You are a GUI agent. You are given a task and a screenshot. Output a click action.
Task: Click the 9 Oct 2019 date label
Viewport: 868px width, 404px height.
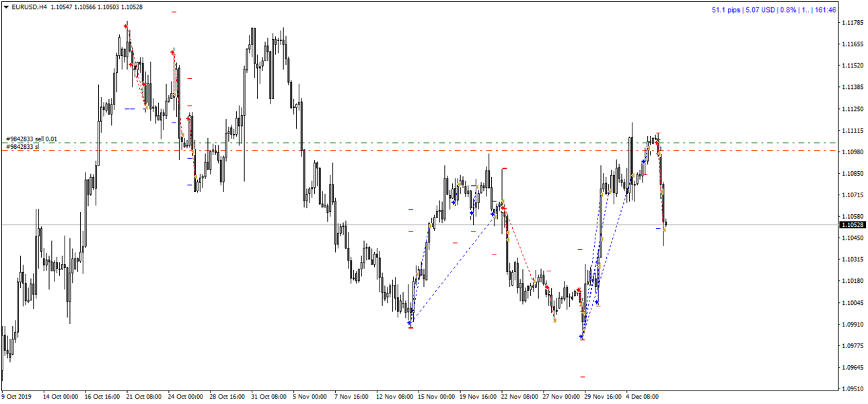(x=16, y=397)
